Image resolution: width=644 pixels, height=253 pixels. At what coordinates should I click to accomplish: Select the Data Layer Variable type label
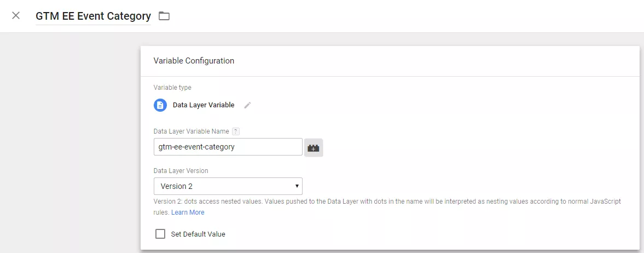204,105
